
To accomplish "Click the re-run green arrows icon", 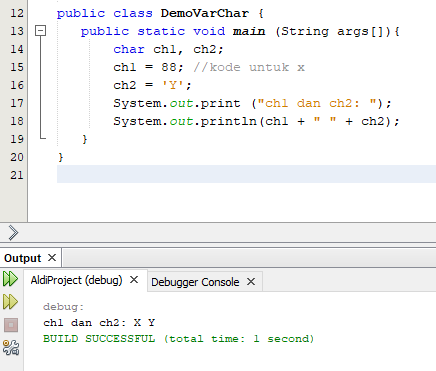I will (10, 279).
